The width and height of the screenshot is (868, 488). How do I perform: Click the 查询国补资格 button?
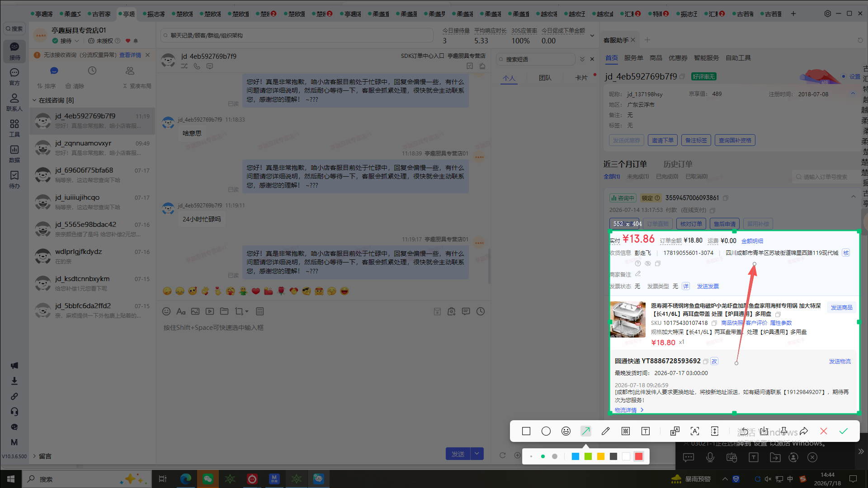point(735,141)
